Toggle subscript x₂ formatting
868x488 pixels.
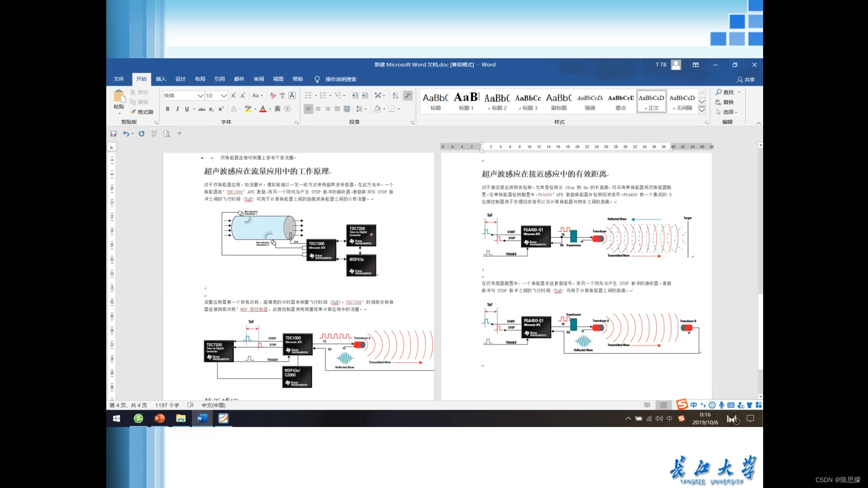(x=212, y=109)
